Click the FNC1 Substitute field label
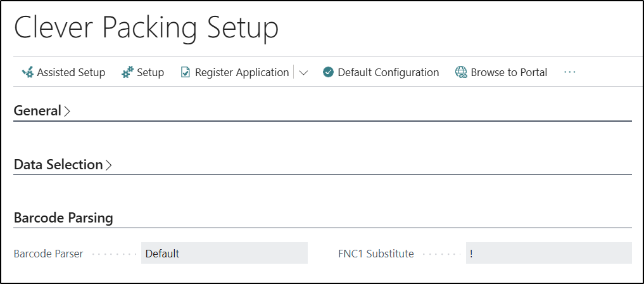This screenshot has height=284, width=644. click(376, 254)
